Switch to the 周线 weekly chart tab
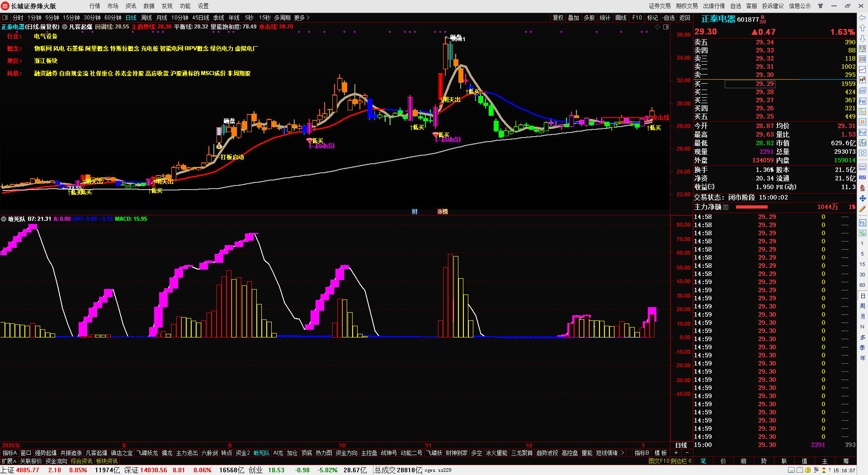868x475 pixels. 146,18
